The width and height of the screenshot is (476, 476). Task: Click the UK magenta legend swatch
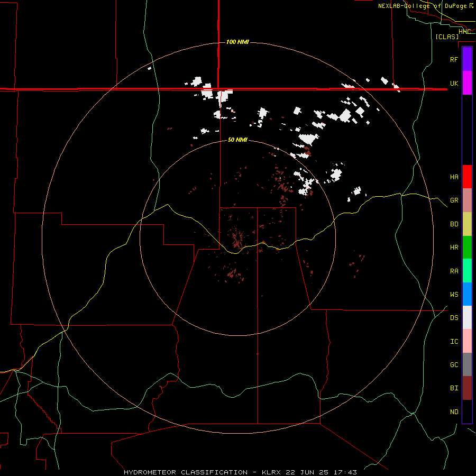pos(467,83)
